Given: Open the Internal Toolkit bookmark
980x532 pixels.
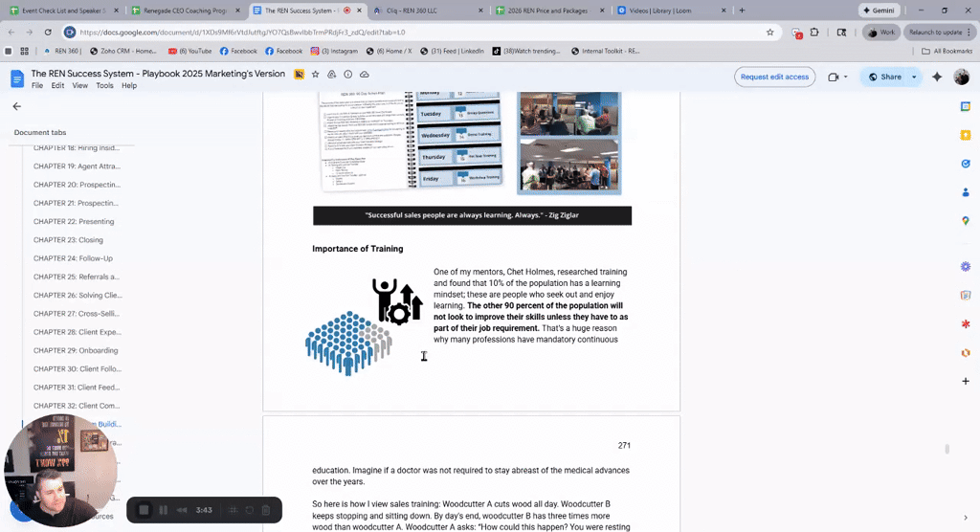Looking at the screenshot, I should pos(606,52).
